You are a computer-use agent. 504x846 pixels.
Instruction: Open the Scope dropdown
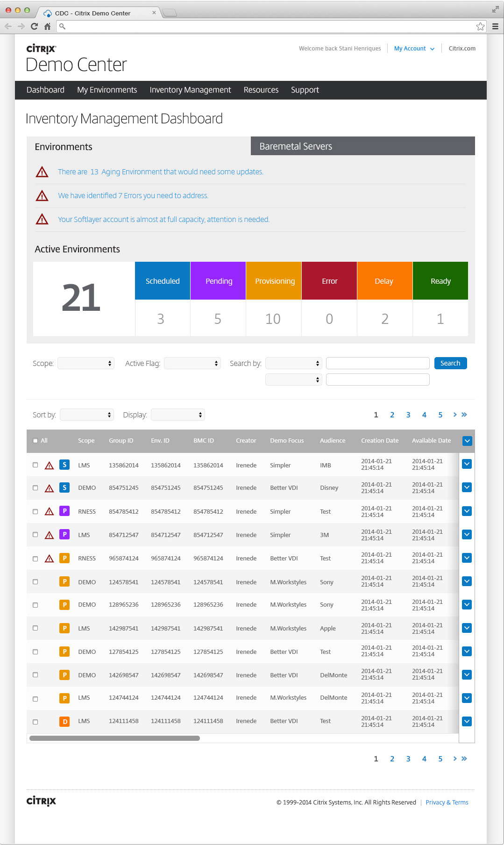click(x=86, y=363)
